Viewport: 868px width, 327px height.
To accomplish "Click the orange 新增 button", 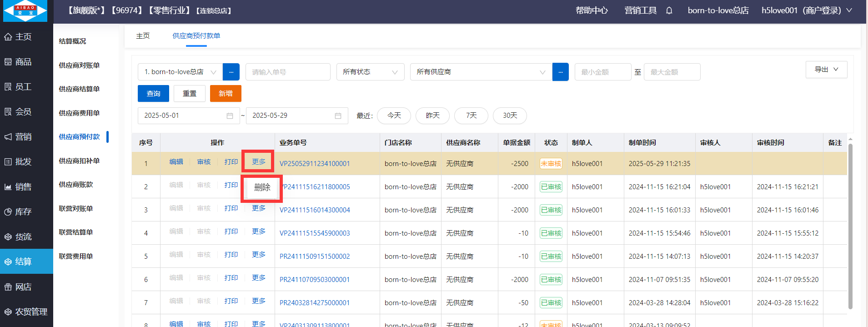I will 226,94.
